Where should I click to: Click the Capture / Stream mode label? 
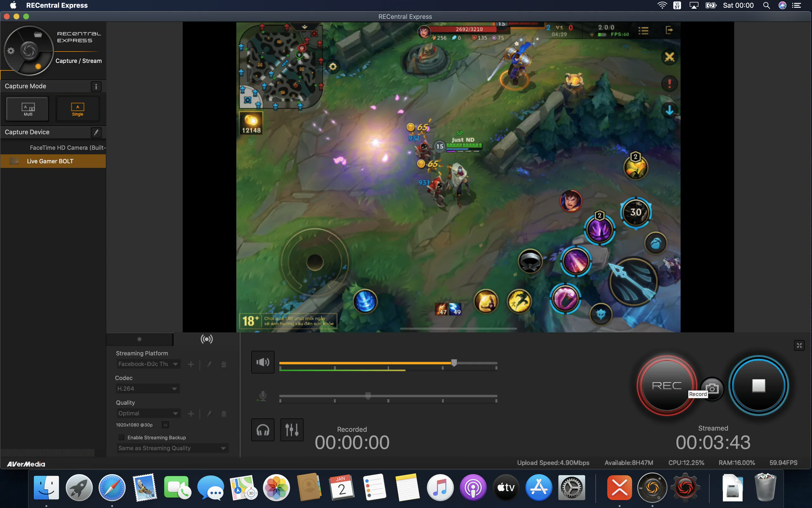pyautogui.click(x=79, y=61)
